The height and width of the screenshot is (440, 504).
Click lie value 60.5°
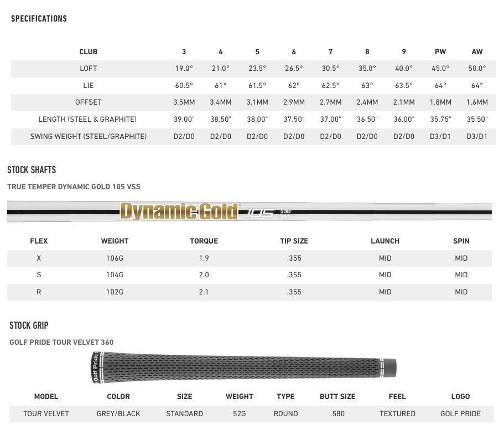pyautogui.click(x=184, y=86)
